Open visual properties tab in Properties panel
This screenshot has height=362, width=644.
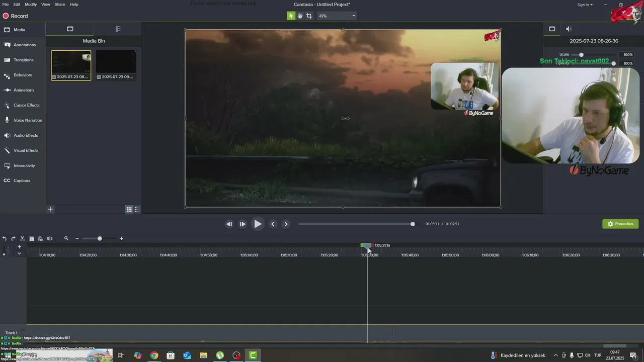pos(552,29)
